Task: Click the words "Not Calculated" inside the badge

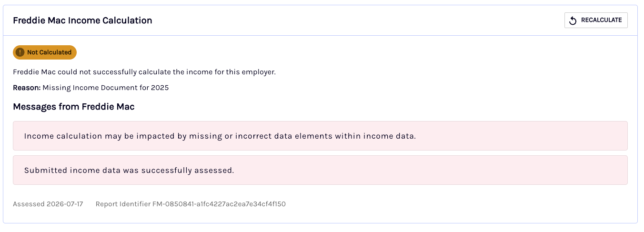Action: [x=49, y=52]
